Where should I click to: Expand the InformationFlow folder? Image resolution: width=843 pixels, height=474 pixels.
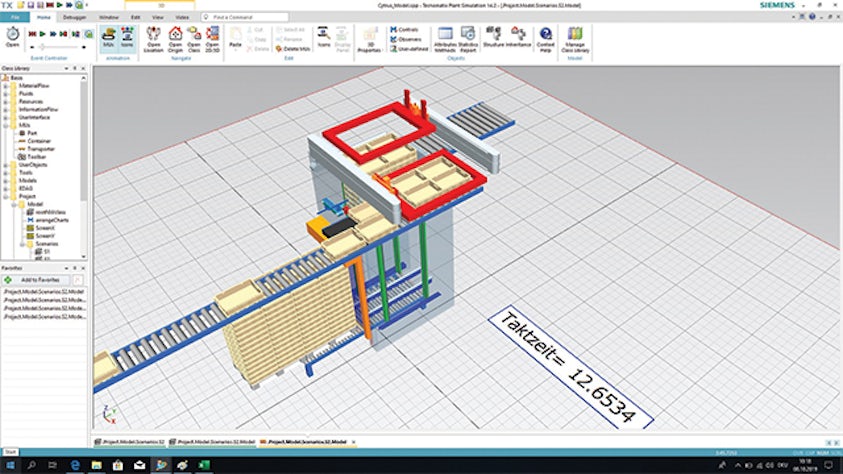[x=5, y=110]
